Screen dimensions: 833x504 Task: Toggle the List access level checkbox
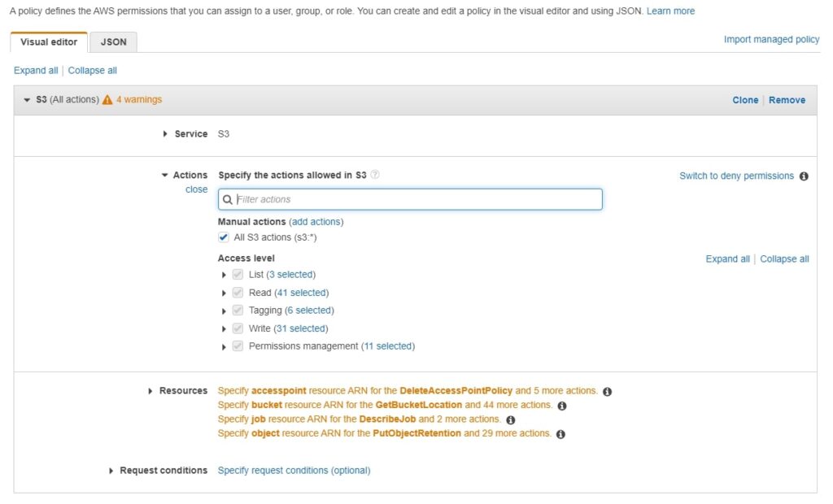237,274
